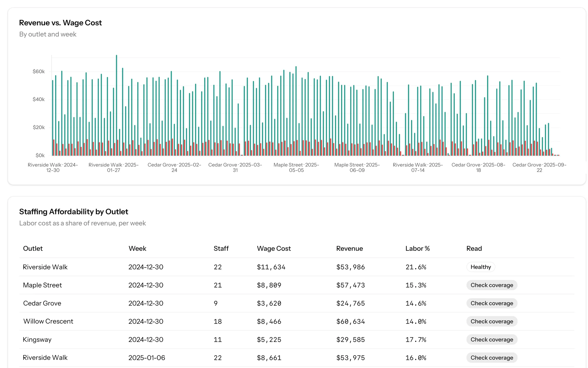Click the $60k y-axis label

pos(39,71)
